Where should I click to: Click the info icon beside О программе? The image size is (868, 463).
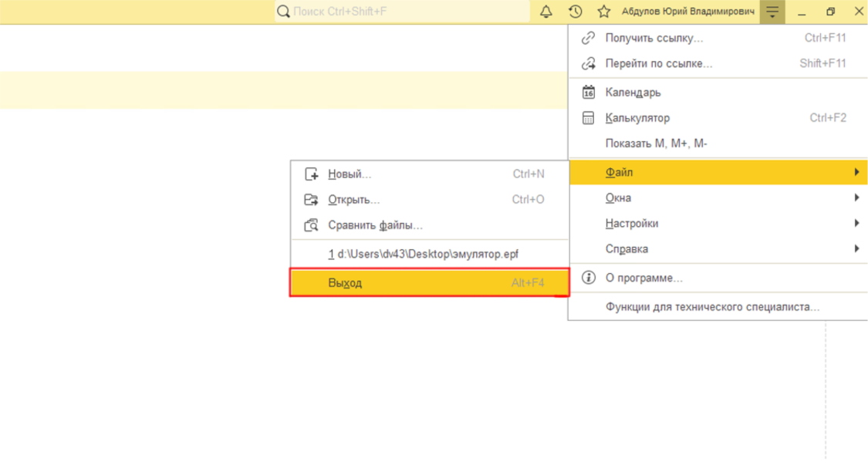589,278
